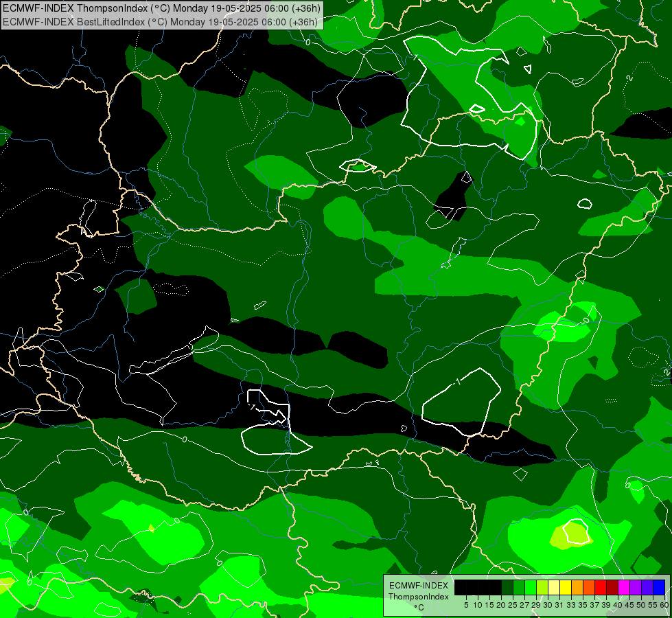Pick the bright red 37–39 legend swatch

coord(601,587)
